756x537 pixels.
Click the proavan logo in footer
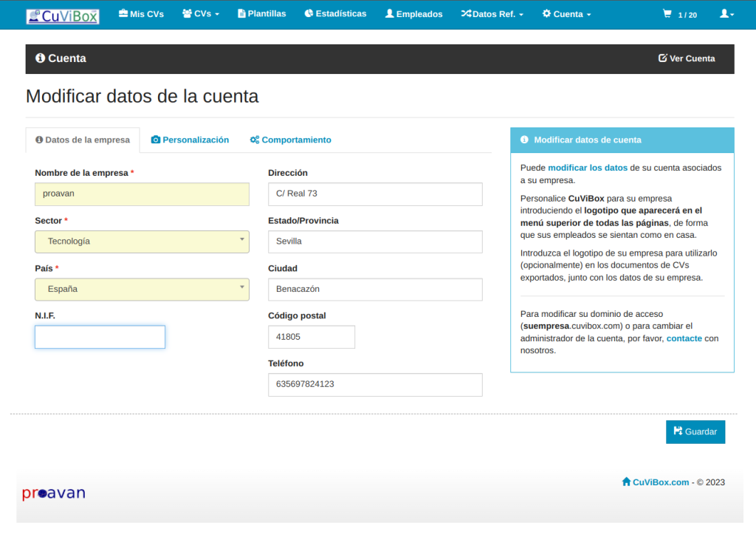(54, 493)
